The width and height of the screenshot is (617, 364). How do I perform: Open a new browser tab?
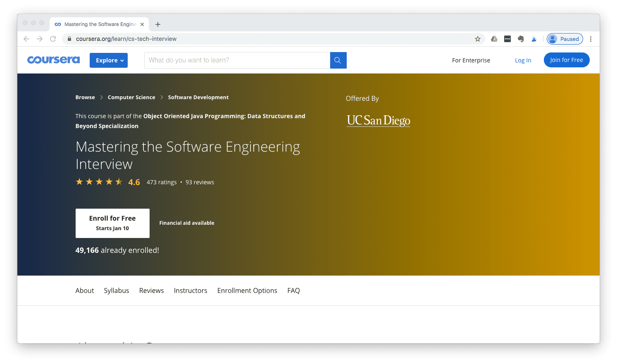point(158,24)
